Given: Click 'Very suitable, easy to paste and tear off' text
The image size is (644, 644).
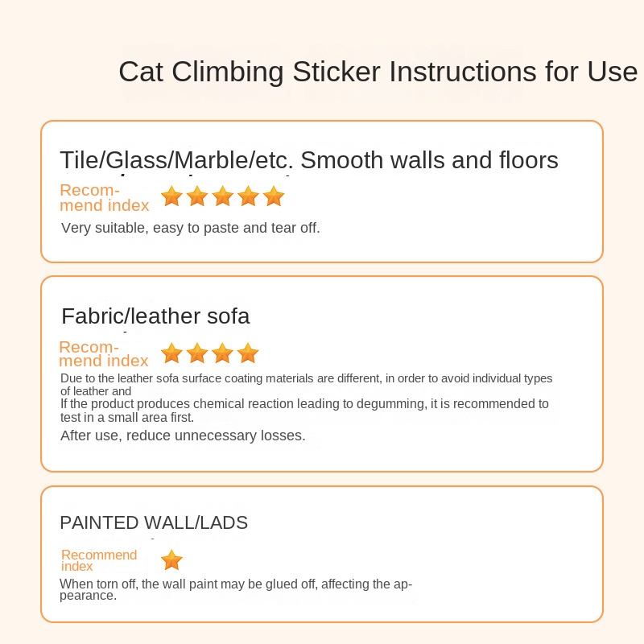Looking at the screenshot, I should pos(191,228).
